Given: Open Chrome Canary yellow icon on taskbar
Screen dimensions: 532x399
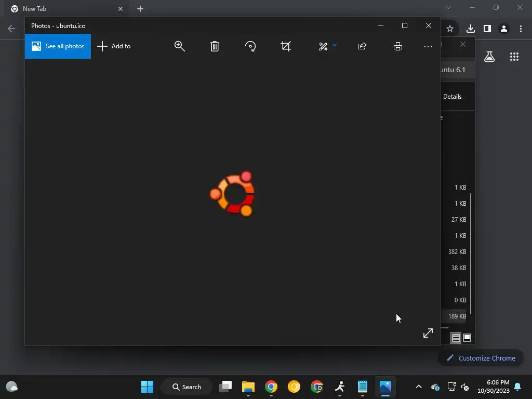Looking at the screenshot, I should (x=294, y=387).
